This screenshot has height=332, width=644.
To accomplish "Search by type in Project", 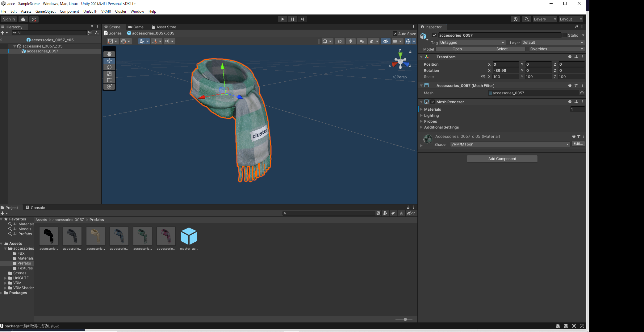I will (385, 213).
